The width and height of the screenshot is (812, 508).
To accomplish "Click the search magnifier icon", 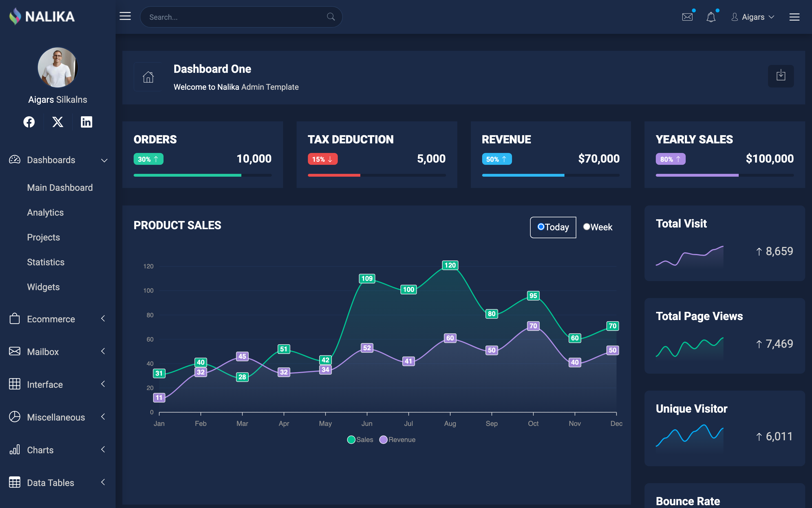I will [x=331, y=17].
